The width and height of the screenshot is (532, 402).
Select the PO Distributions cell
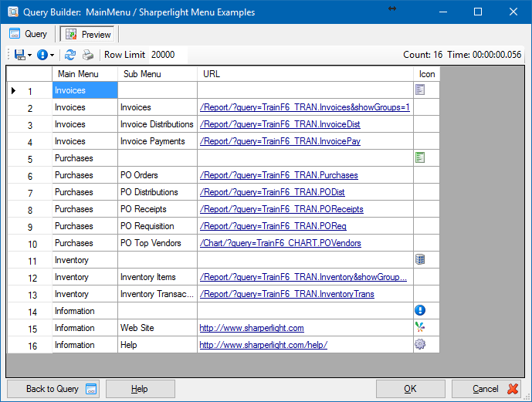point(158,192)
